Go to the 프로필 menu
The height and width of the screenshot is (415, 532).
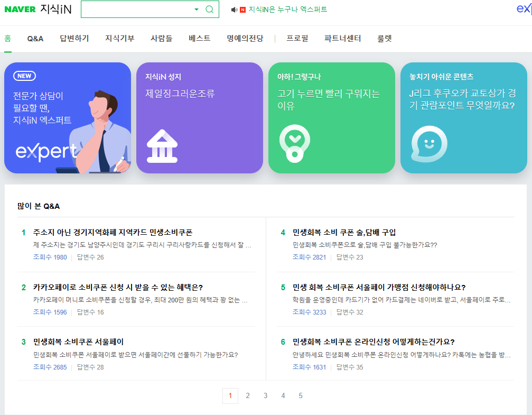pos(297,39)
